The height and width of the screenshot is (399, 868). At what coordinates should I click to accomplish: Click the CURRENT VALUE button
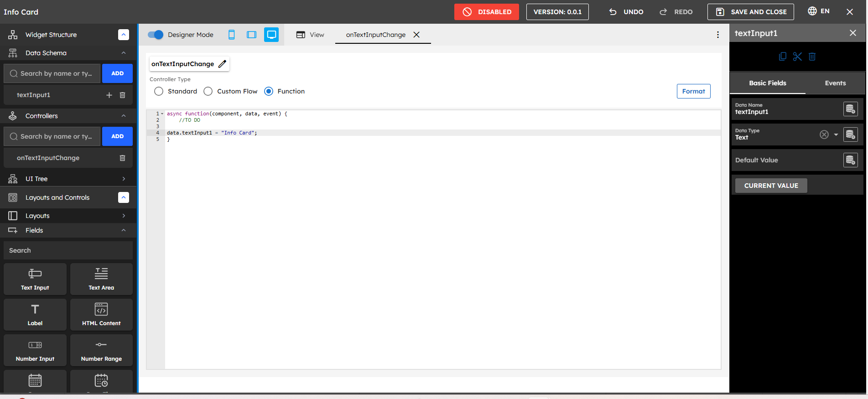pos(771,186)
